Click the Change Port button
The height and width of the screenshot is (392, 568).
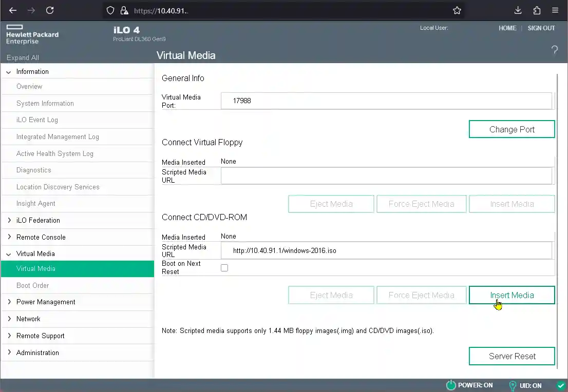(x=512, y=129)
